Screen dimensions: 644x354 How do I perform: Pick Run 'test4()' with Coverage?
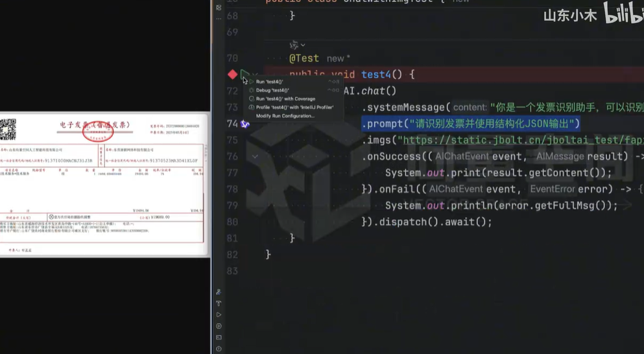[x=293, y=99]
